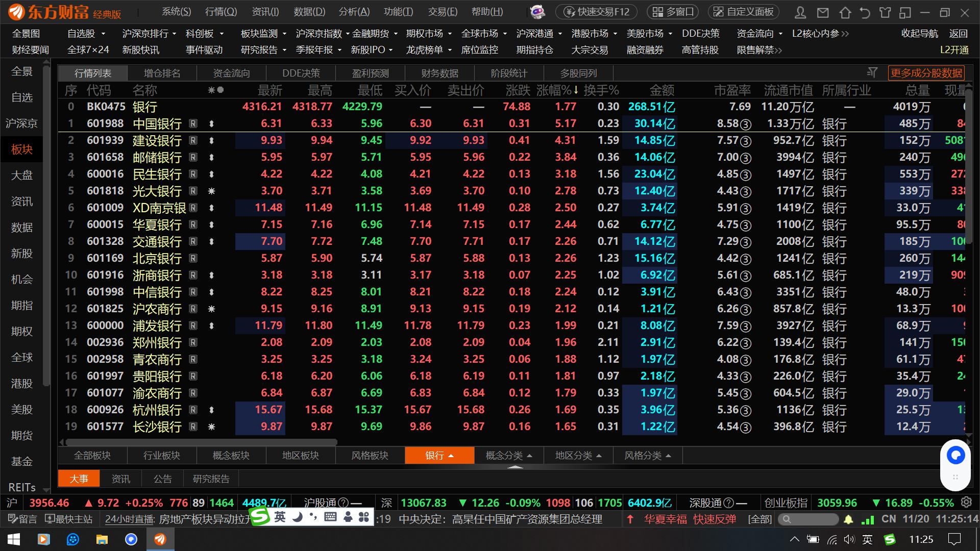The height and width of the screenshot is (551, 980).
Task: Click the 更多成分股数据 button
Action: tap(926, 73)
